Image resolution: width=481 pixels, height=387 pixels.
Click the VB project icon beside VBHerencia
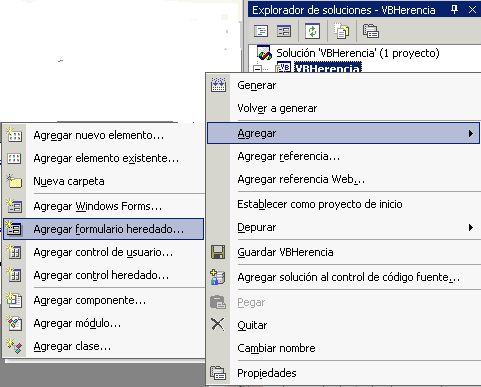(283, 67)
